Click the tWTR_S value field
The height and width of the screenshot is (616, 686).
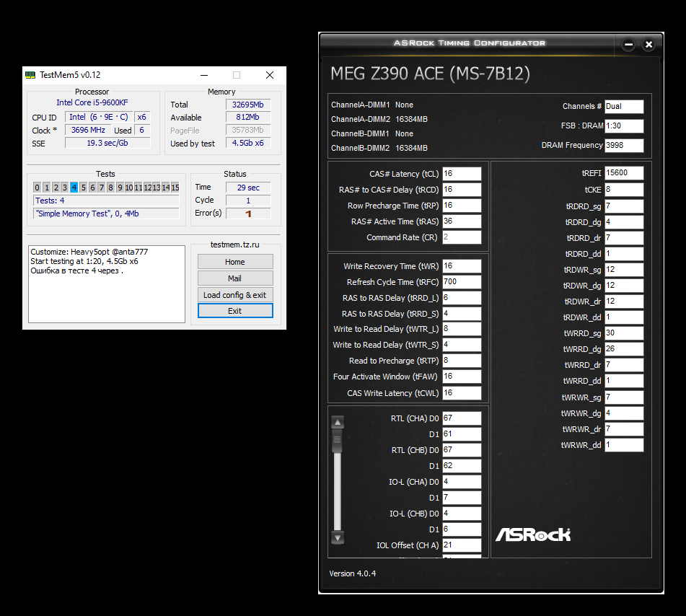[x=462, y=344]
